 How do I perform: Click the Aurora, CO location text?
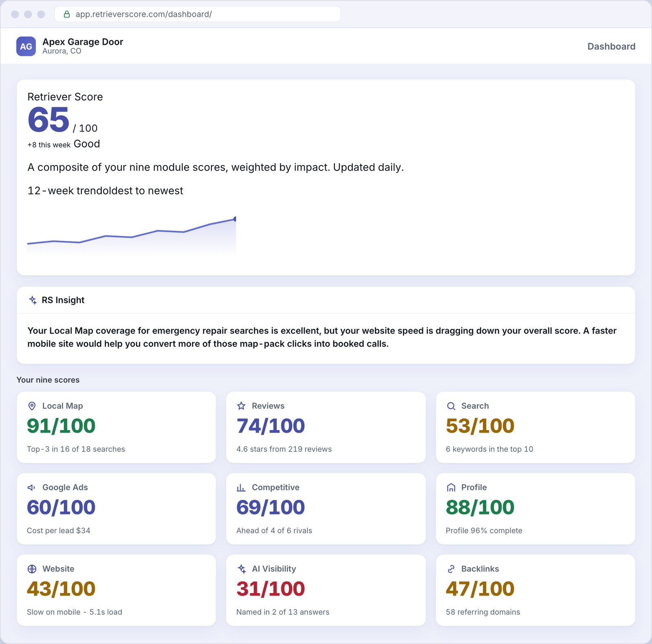[x=62, y=51]
